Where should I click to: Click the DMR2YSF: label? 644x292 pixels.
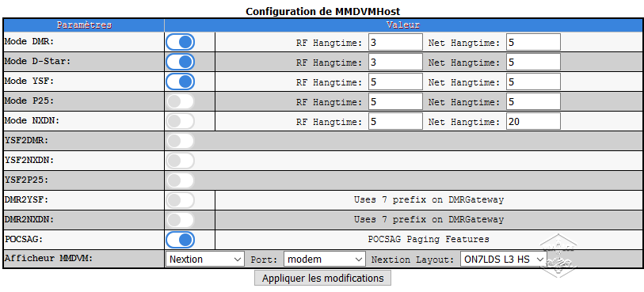(27, 199)
